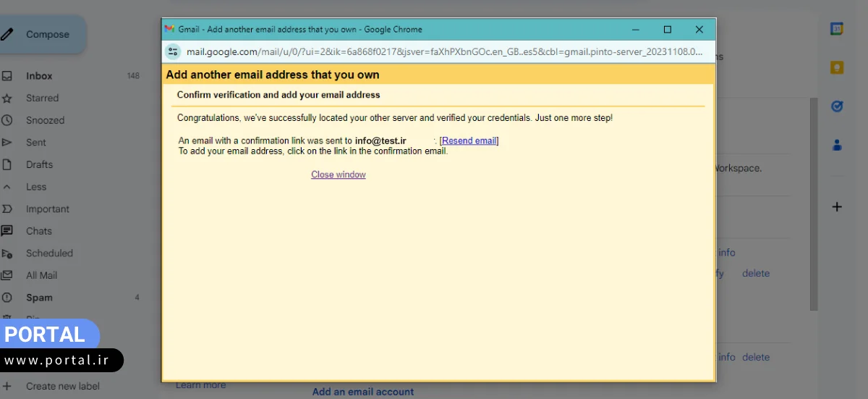Open site information icon in address bar
The width and height of the screenshot is (868, 399).
point(173,51)
